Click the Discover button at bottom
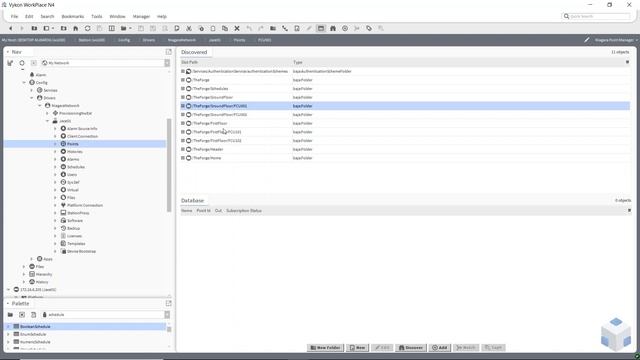640x360 pixels. pos(411,348)
